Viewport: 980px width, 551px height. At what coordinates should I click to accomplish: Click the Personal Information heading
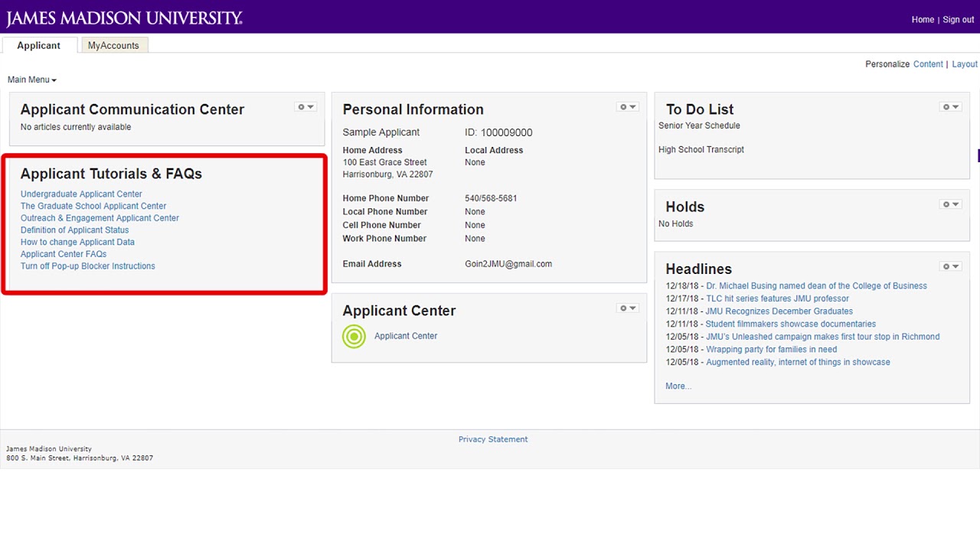click(413, 109)
